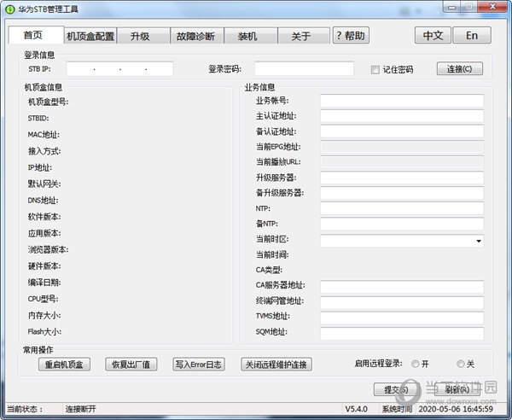Select the 开 radio for remote login

click(415, 364)
